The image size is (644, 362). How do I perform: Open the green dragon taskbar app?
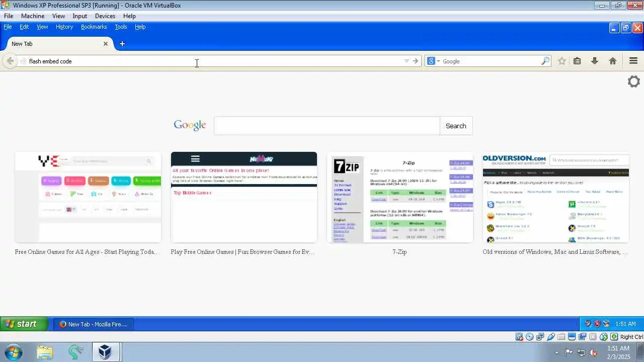(76, 352)
